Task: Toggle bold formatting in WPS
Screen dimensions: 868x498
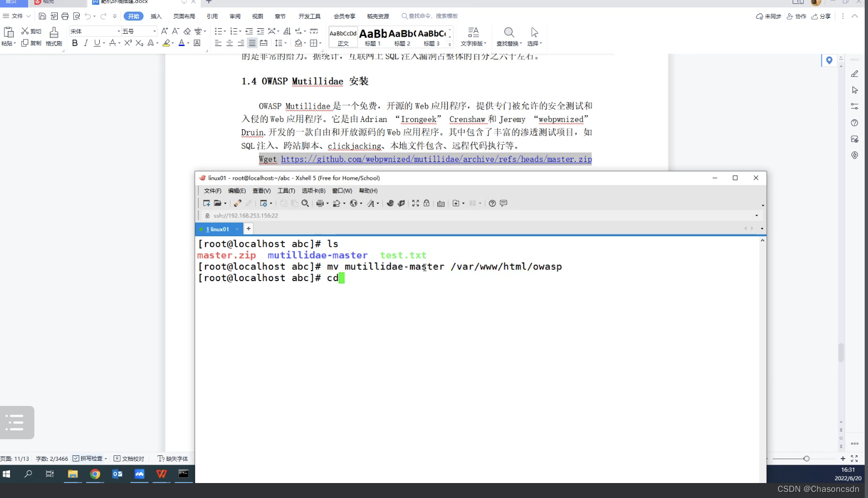Action: tap(75, 43)
